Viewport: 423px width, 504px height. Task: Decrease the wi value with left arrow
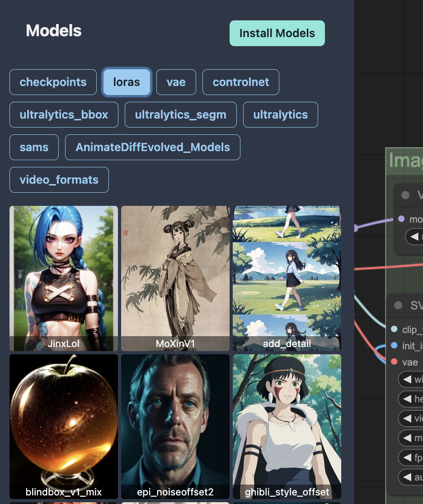tap(407, 379)
